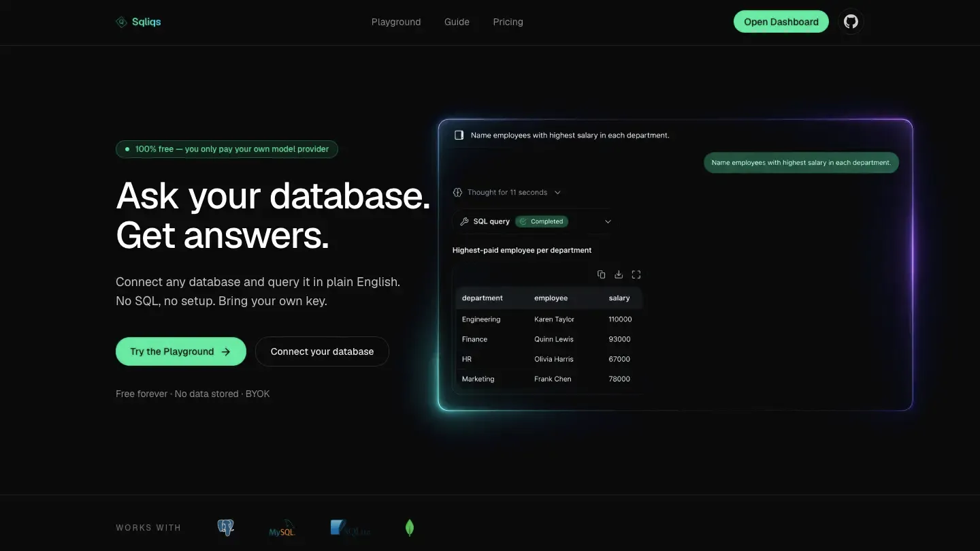Select the 93000 salary cell

(619, 339)
